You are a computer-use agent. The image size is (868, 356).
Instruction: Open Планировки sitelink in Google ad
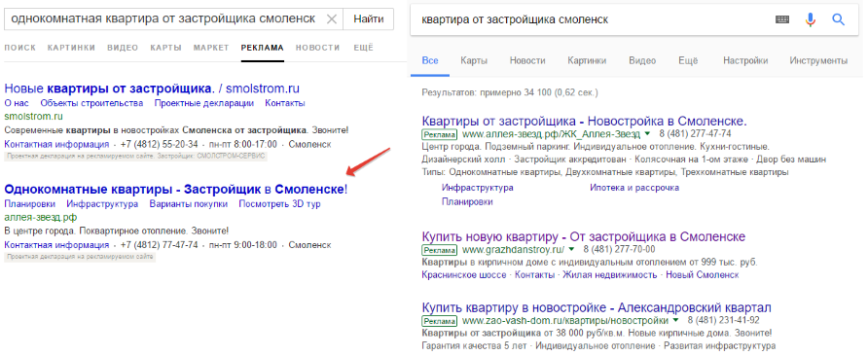(467, 202)
